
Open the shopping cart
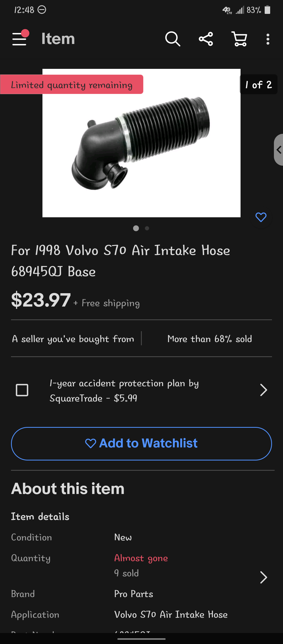pos(240,39)
